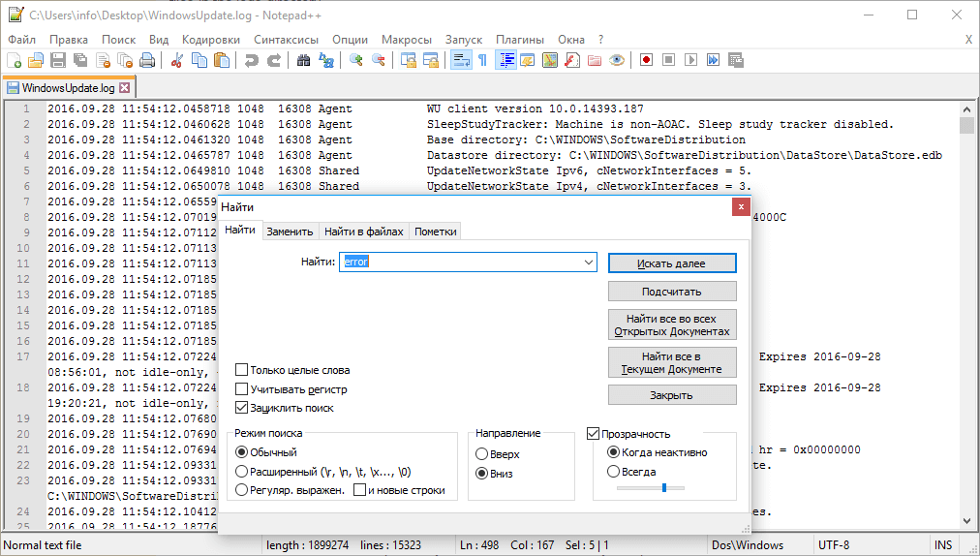The height and width of the screenshot is (556, 980).
Task: Toggle synchronized vertical scrolling icon
Action: [409, 61]
